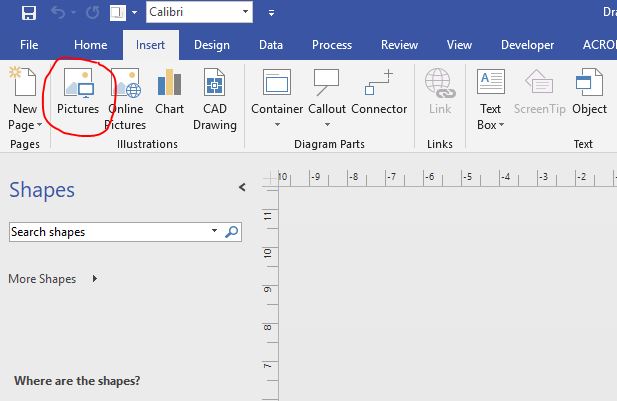The width and height of the screenshot is (617, 401).
Task: Expand the More Shapes menu
Action: pyautogui.click(x=53, y=279)
